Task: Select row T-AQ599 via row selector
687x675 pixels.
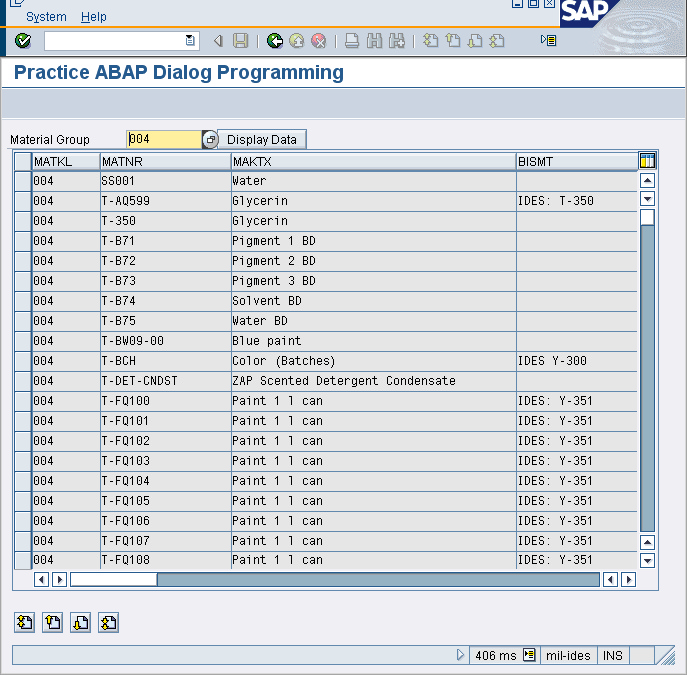Action: 23,201
